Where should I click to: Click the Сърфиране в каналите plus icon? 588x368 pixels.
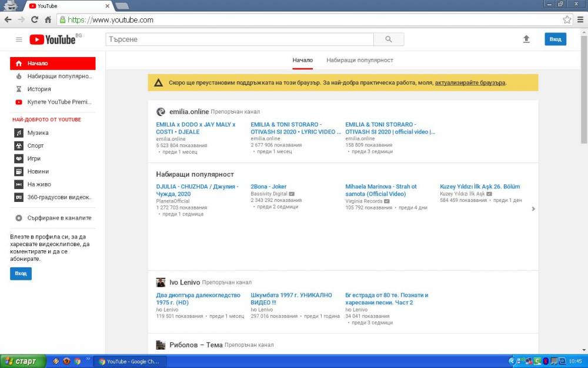(19, 218)
